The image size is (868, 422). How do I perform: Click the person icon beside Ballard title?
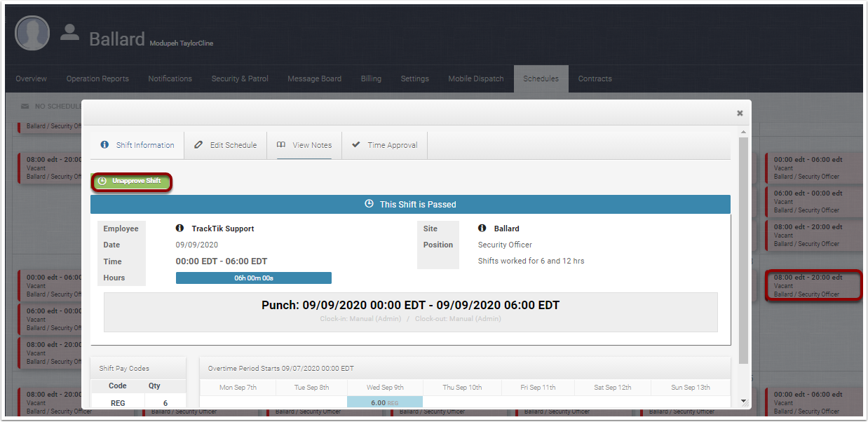(x=69, y=32)
